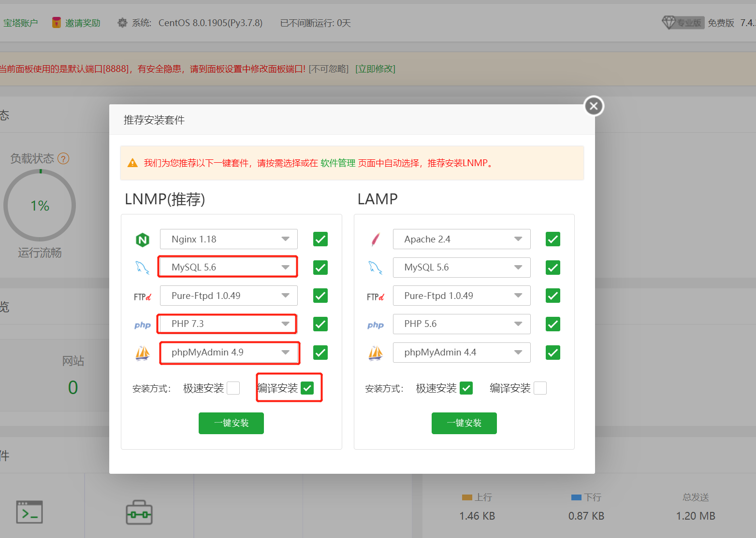Uncheck the phpMyAdmin 4.9 checkbox
This screenshot has height=538, width=756.
pyautogui.click(x=320, y=353)
